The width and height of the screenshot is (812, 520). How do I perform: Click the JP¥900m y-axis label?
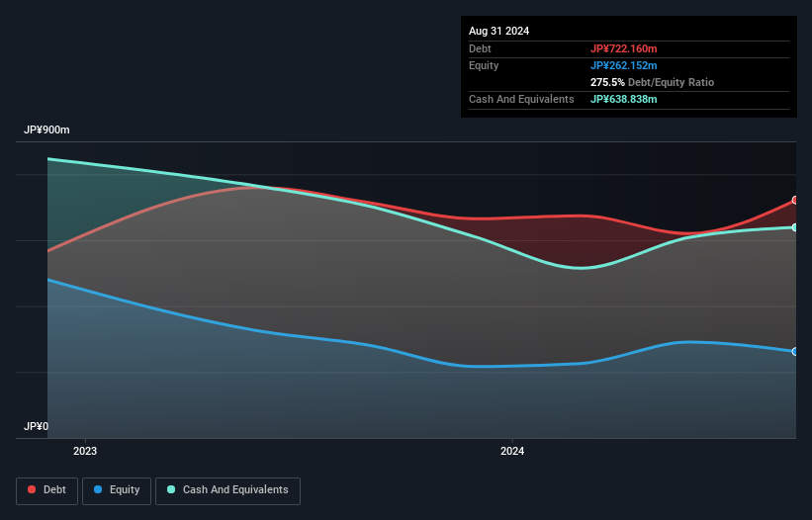(x=46, y=130)
